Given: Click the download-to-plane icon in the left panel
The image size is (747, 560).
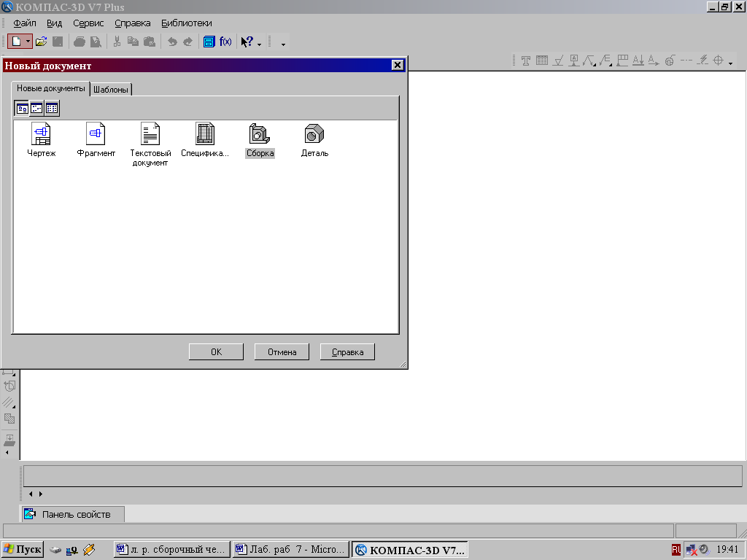Looking at the screenshot, I should (x=9, y=440).
